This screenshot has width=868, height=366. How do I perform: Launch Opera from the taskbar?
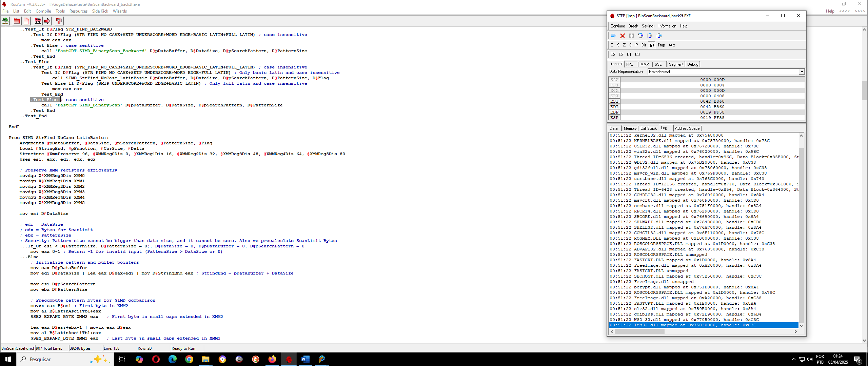156,359
